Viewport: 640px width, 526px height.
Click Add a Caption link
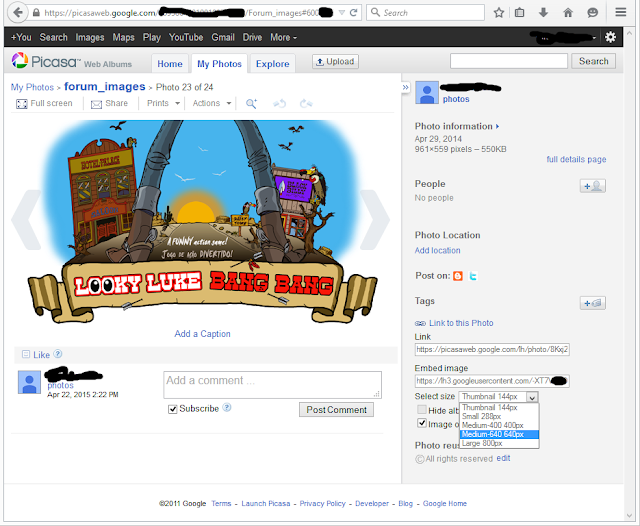(202, 334)
